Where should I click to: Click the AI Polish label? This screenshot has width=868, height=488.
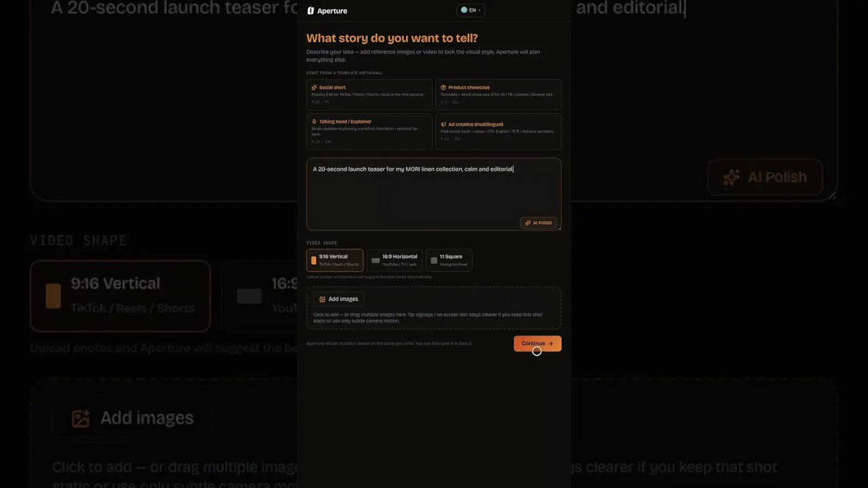pyautogui.click(x=542, y=223)
